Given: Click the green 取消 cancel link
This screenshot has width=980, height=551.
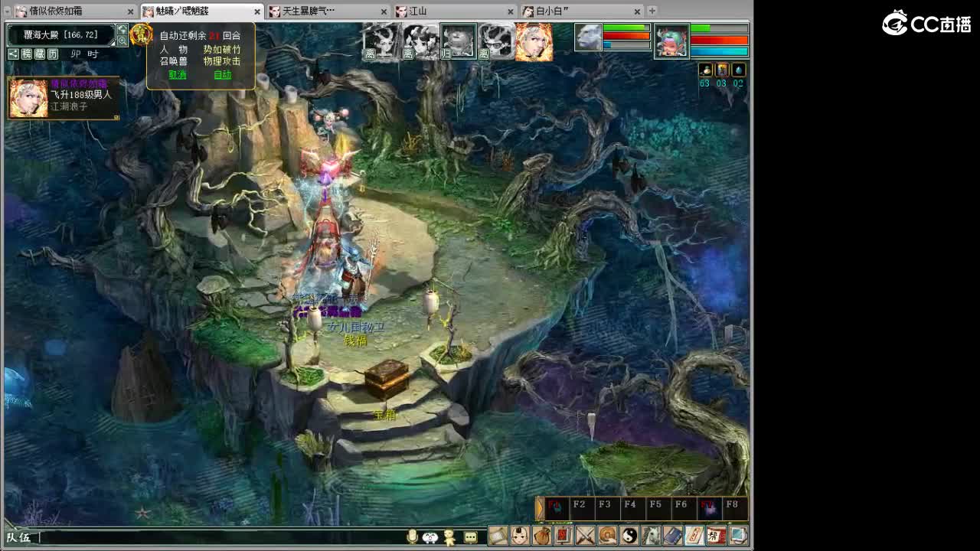Looking at the screenshot, I should pyautogui.click(x=178, y=75).
